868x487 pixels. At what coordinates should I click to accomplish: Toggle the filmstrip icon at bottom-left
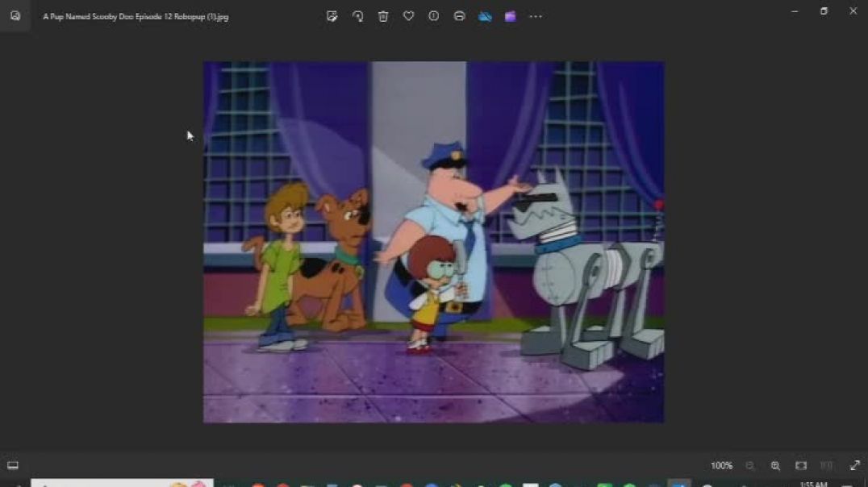tap(13, 465)
